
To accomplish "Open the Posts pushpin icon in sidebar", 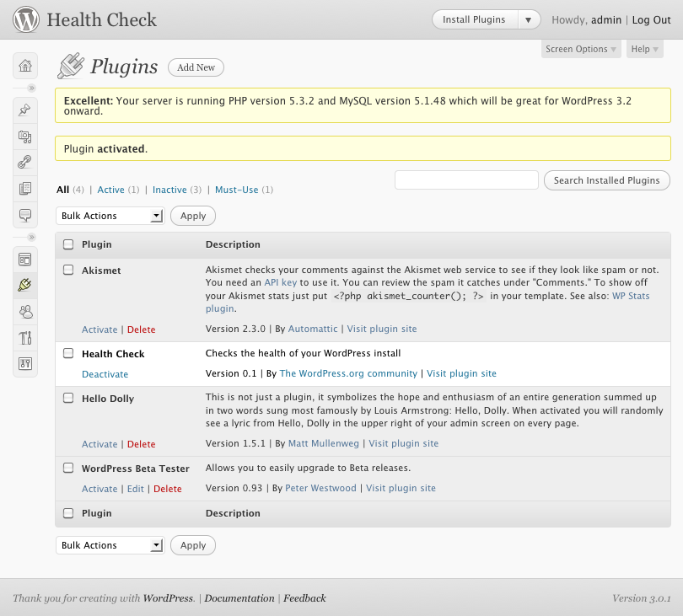I will 25,110.
